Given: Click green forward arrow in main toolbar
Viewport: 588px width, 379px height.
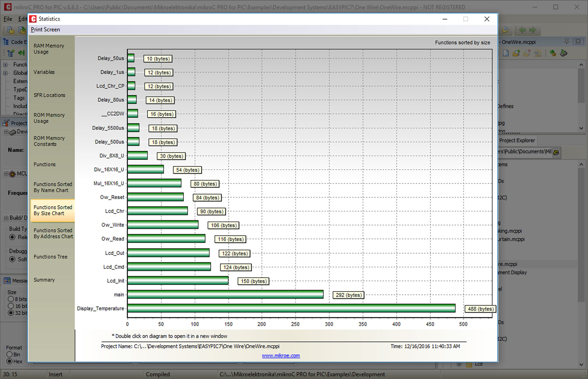Looking at the screenshot, I should pos(533,30).
